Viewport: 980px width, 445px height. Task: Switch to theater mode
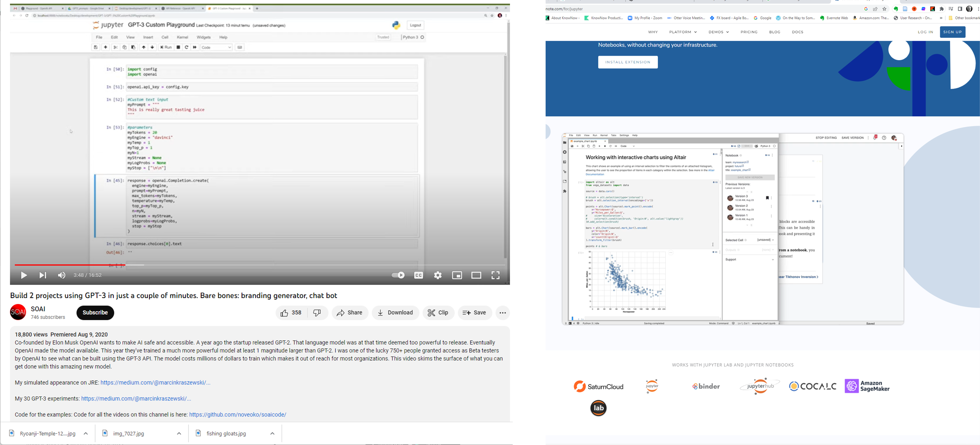point(476,275)
